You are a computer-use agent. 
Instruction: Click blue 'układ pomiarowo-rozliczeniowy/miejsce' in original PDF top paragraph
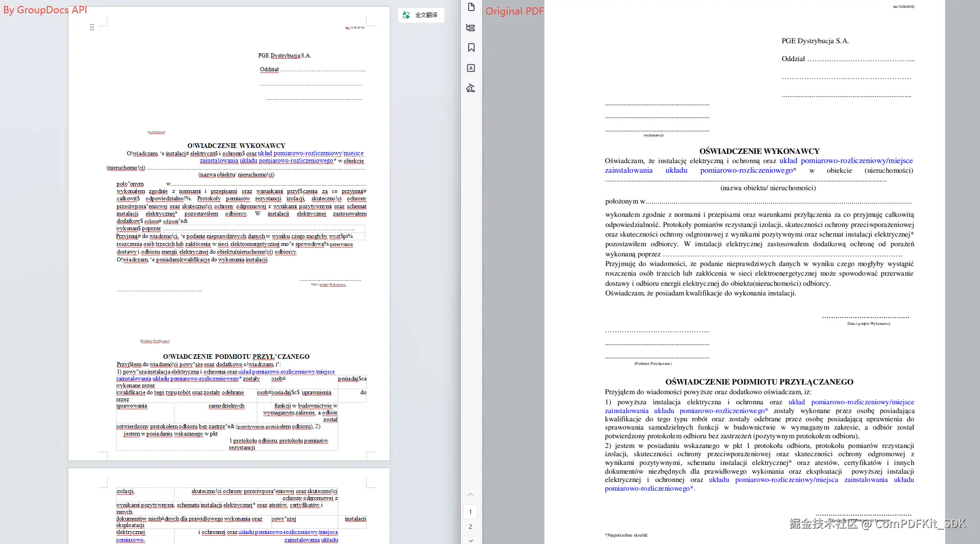[x=846, y=161]
